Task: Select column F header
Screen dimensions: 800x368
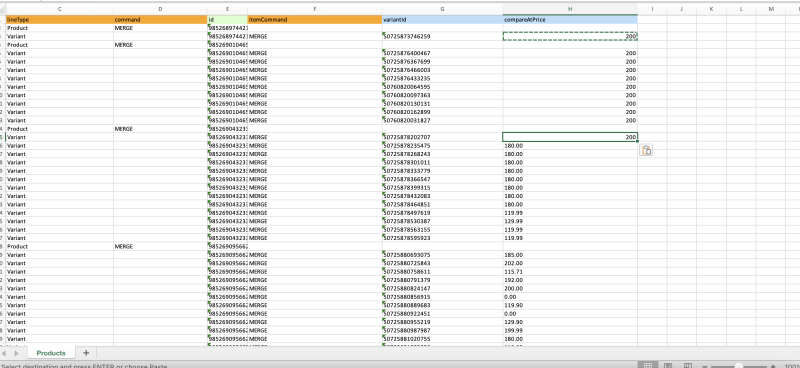Action: pos(315,9)
